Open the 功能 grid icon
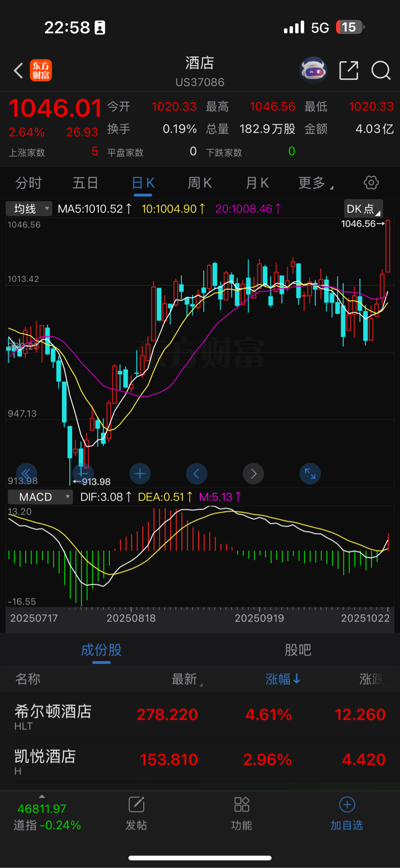400x868 pixels. (242, 805)
